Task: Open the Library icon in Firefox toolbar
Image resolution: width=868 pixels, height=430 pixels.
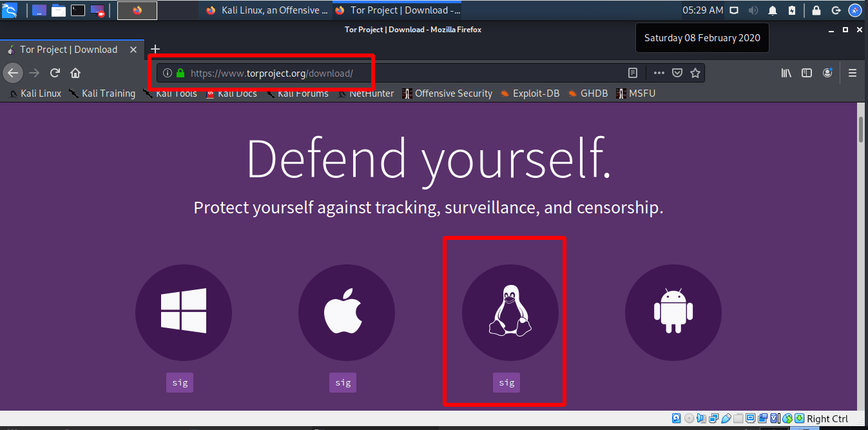Action: (786, 73)
